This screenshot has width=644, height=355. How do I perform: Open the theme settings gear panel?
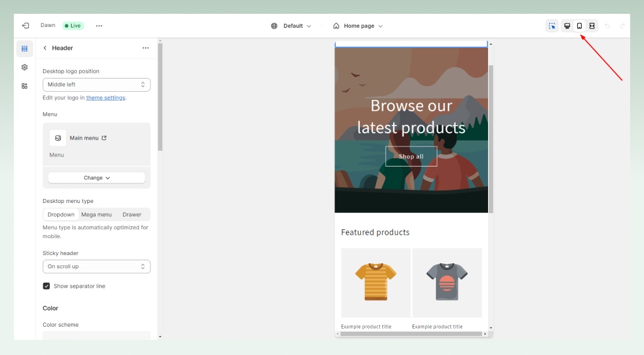pos(25,67)
